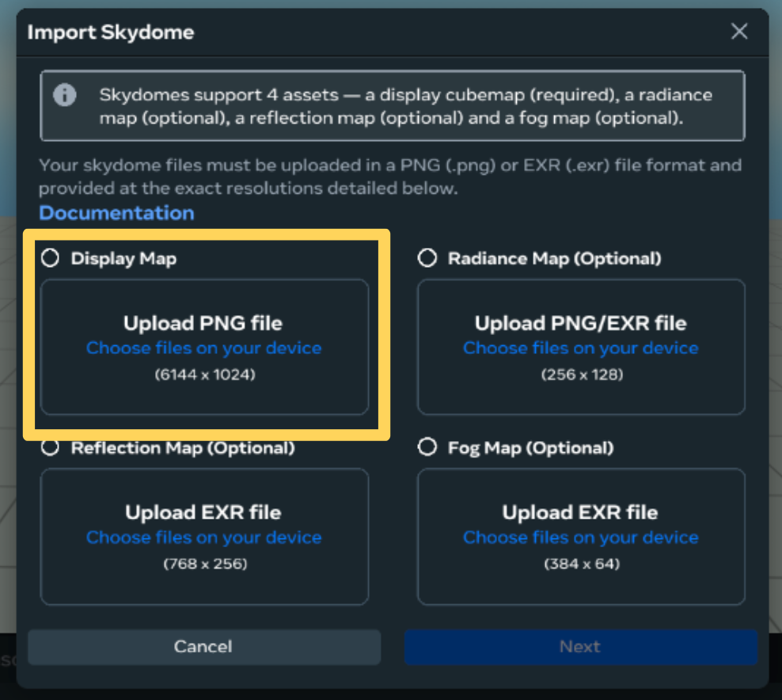
Task: Click the skydome assets info banner text
Action: click(405, 106)
